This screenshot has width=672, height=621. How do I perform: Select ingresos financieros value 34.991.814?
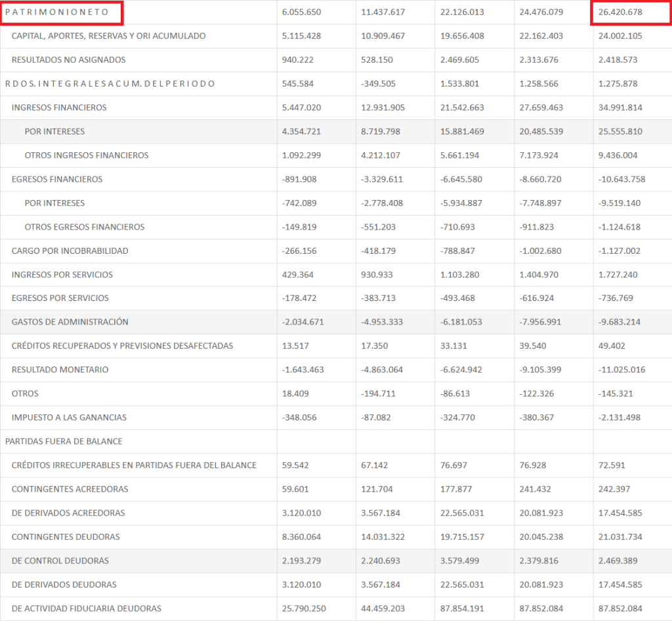[620, 108]
